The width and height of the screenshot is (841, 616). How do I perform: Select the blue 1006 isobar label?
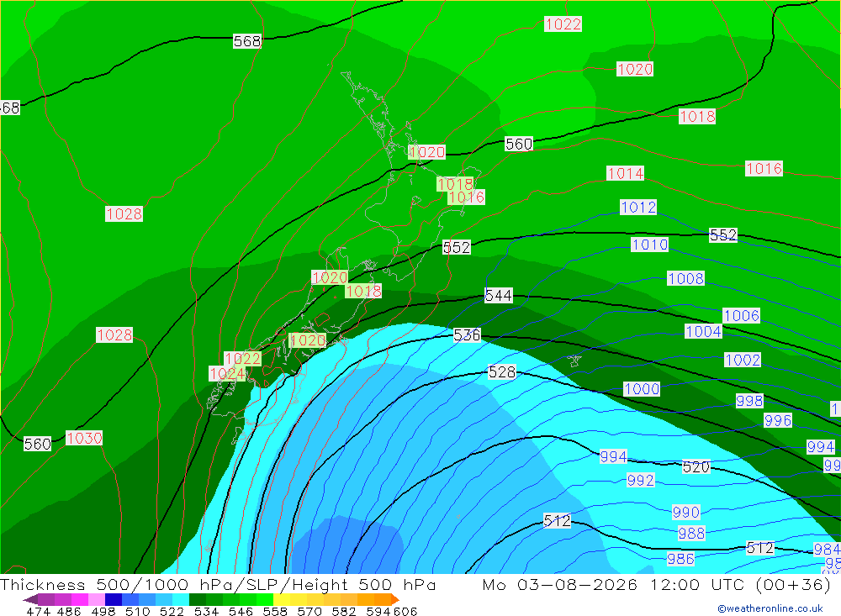742,315
